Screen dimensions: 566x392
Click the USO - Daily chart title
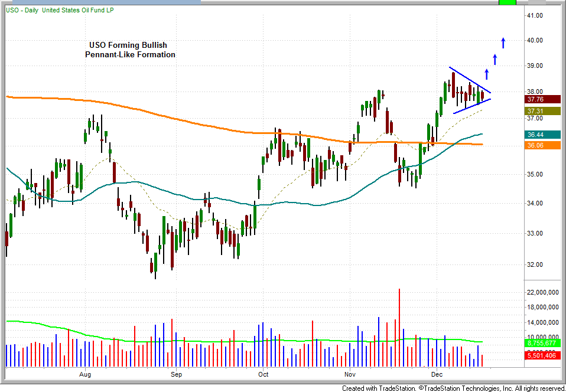point(60,10)
